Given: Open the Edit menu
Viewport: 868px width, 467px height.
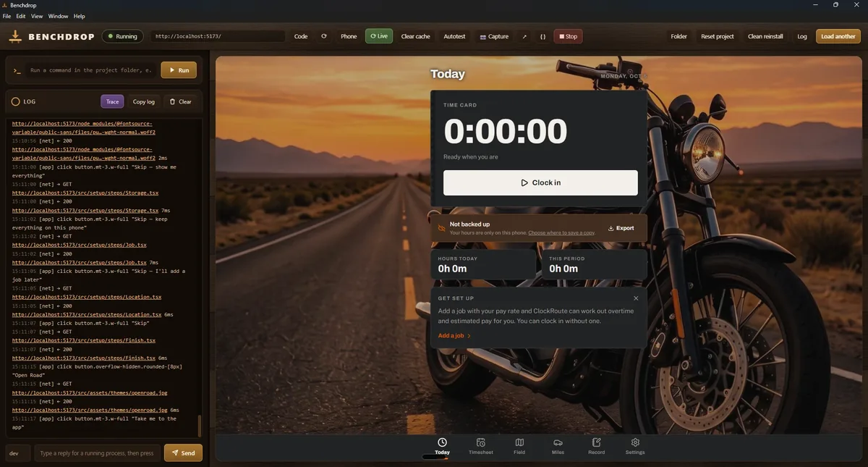Looking at the screenshot, I should click(21, 16).
